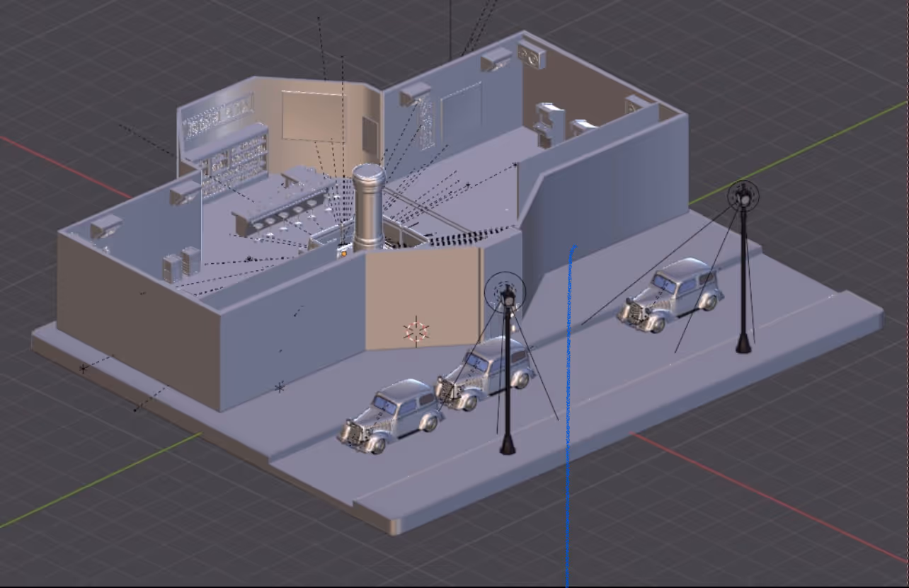Click the right street lamp post base

(743, 345)
